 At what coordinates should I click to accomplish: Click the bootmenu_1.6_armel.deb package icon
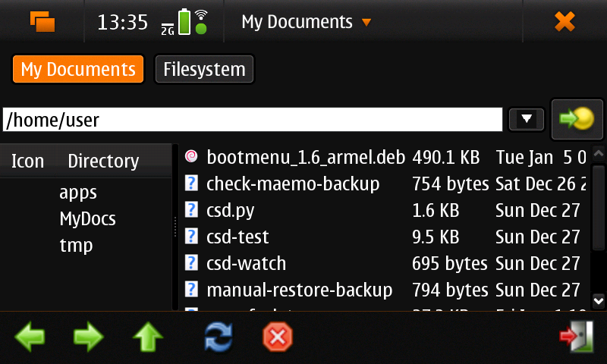click(x=192, y=158)
